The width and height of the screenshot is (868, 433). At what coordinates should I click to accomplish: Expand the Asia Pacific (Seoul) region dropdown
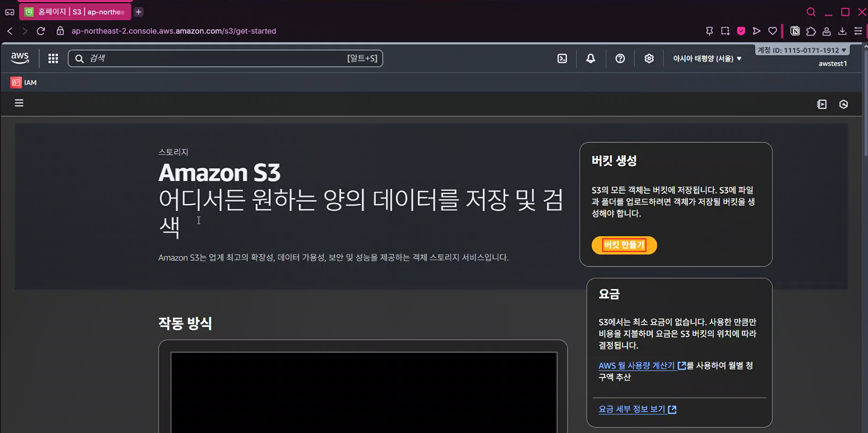(x=707, y=59)
